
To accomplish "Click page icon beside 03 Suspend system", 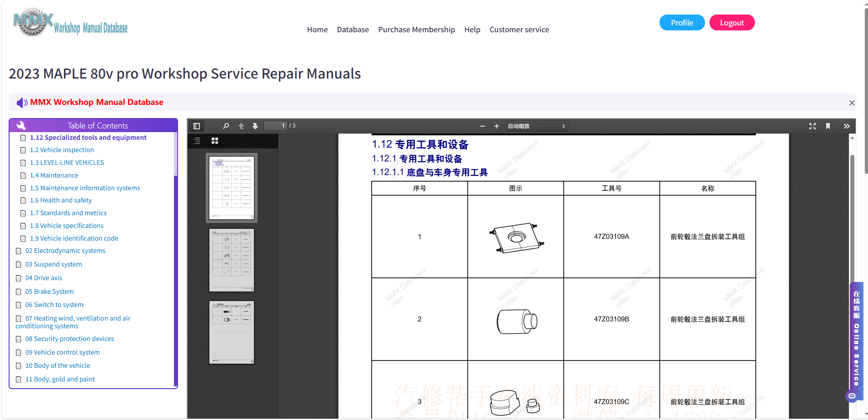I will point(18,265).
